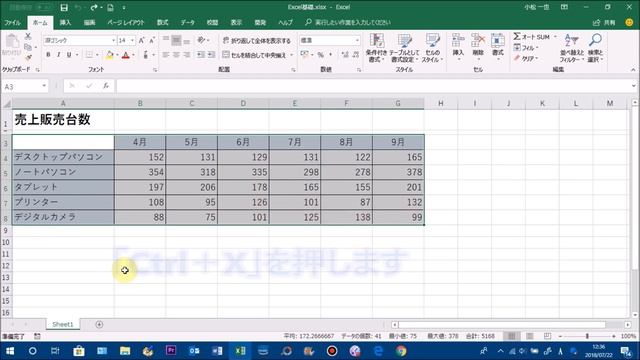Viewport: 640px width, 360px height.
Task: Switch to the Page Layout tab
Action: [x=126, y=22]
